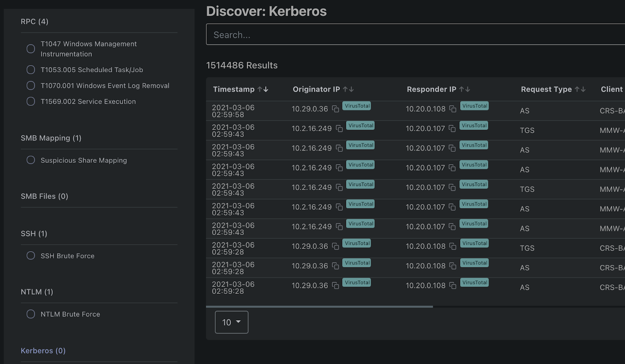Select NTLM Brute Force radio button
This screenshot has width=625, height=364.
click(31, 314)
